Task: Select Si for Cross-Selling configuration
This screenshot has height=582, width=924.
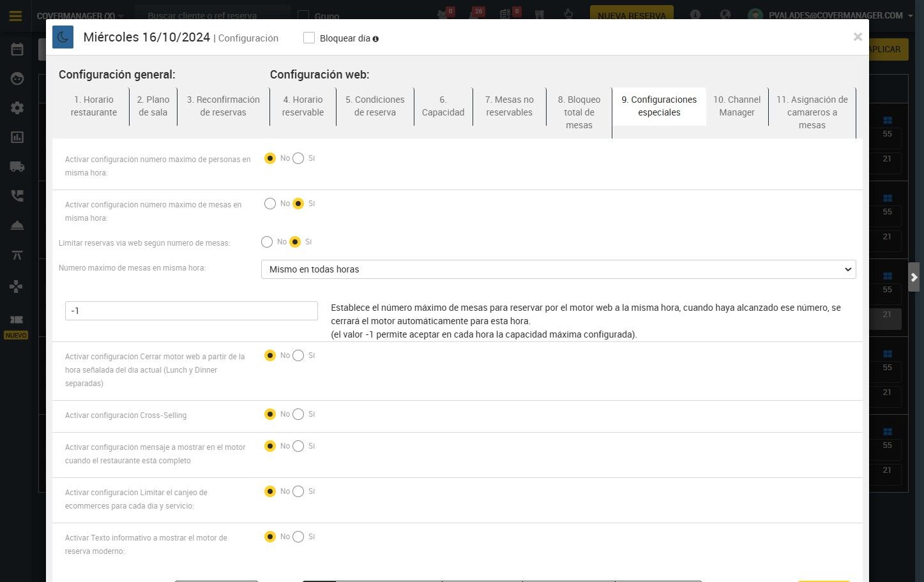Action: click(x=298, y=414)
